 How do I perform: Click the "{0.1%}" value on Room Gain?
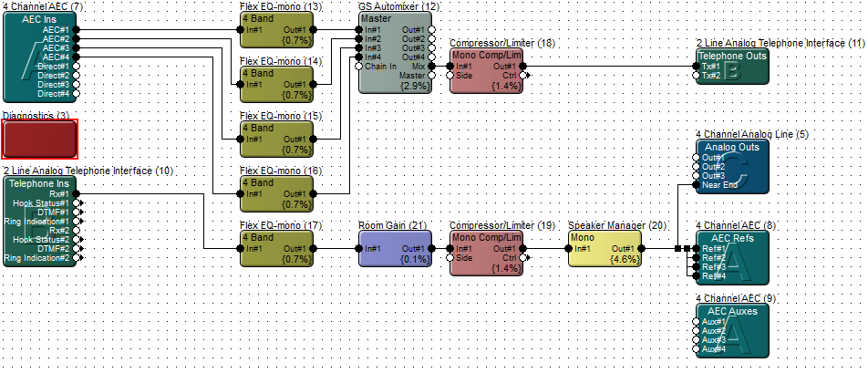click(x=414, y=258)
